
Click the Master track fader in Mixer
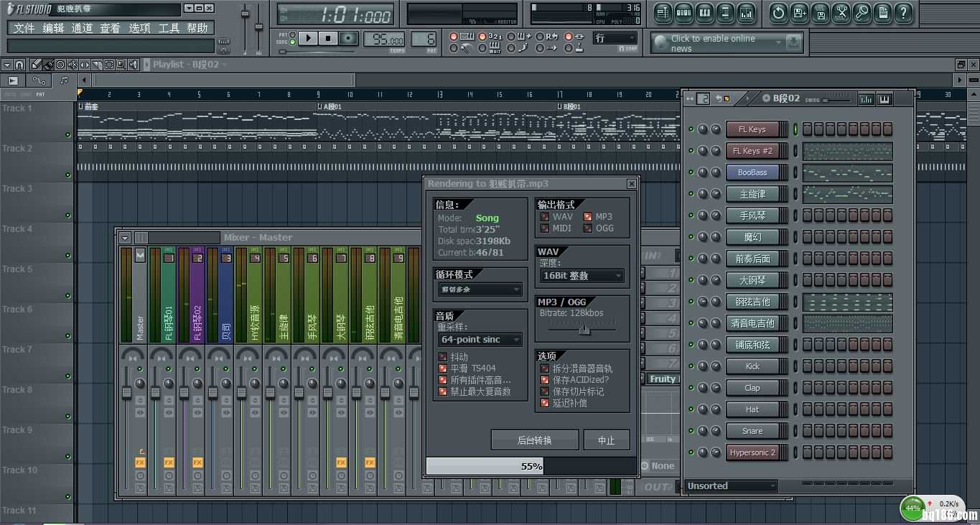coord(126,394)
